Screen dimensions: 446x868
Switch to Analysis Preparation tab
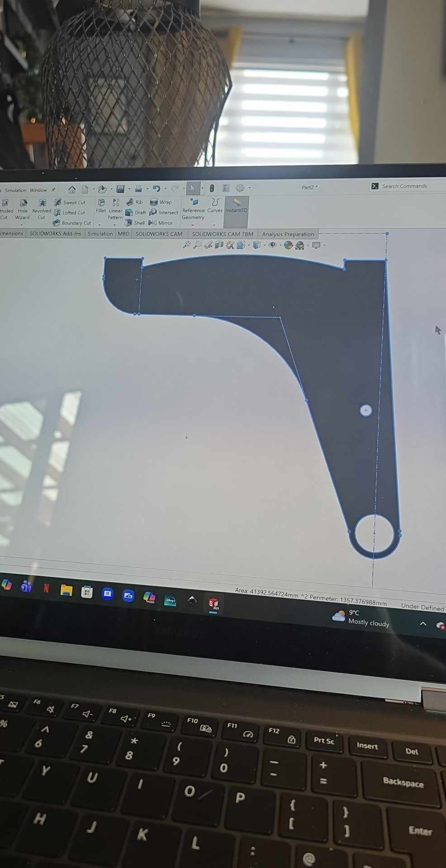click(288, 234)
